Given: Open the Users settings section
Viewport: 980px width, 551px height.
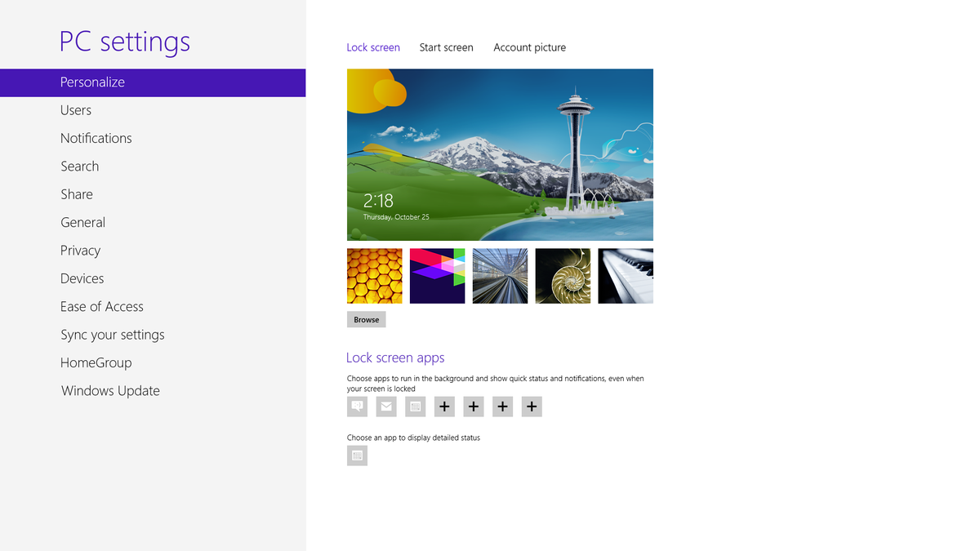Looking at the screenshot, I should (x=76, y=109).
